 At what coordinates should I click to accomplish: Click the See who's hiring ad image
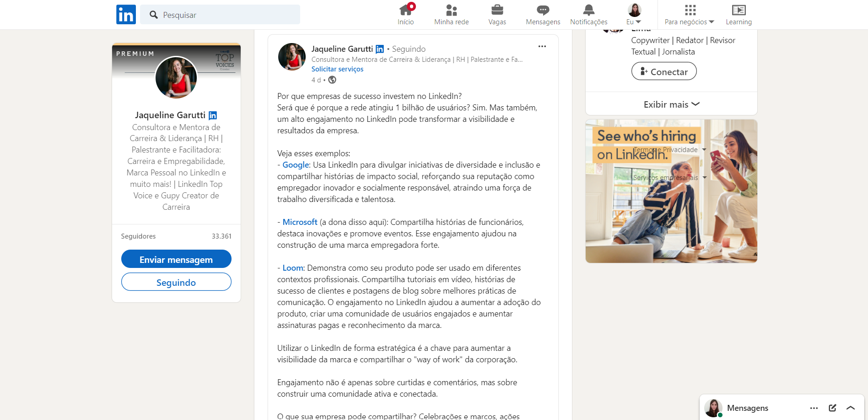(x=671, y=191)
